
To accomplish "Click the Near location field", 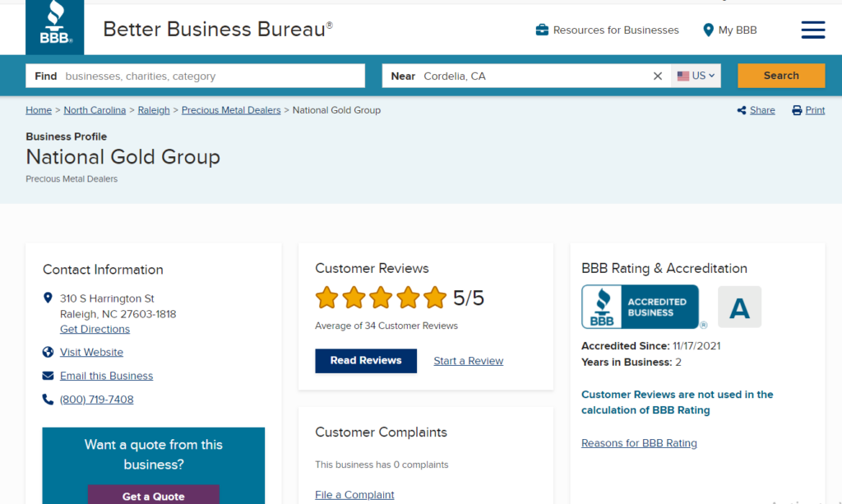I will [526, 76].
